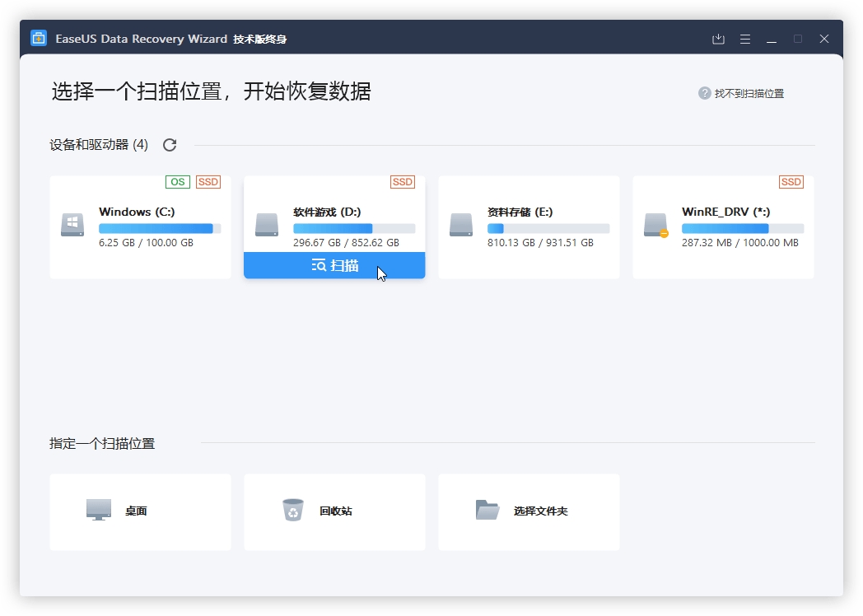This screenshot has height=616, width=863.
Task: Click the 桌面 desktop monitor icon
Action: (98, 509)
